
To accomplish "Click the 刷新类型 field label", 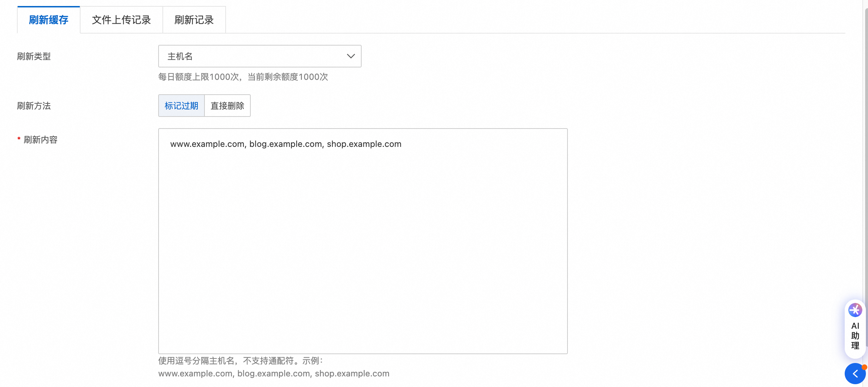I will (34, 56).
